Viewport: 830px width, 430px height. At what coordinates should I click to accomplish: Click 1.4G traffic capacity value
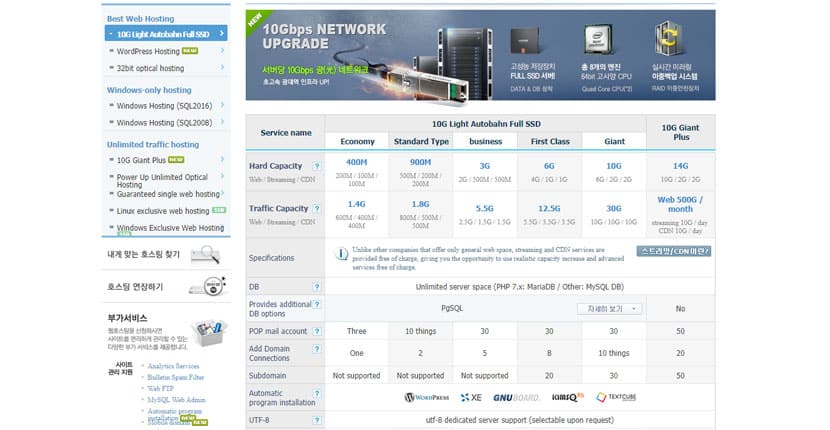point(356,204)
